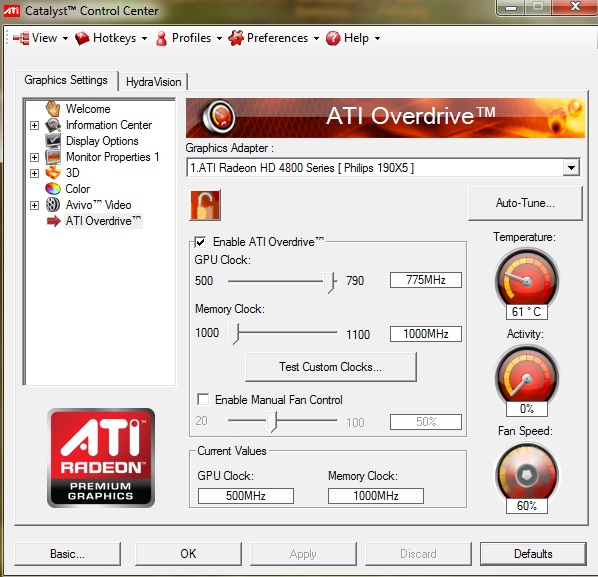The height and width of the screenshot is (577, 598).
Task: Select the Welcome hand icon in tree
Action: pos(53,109)
